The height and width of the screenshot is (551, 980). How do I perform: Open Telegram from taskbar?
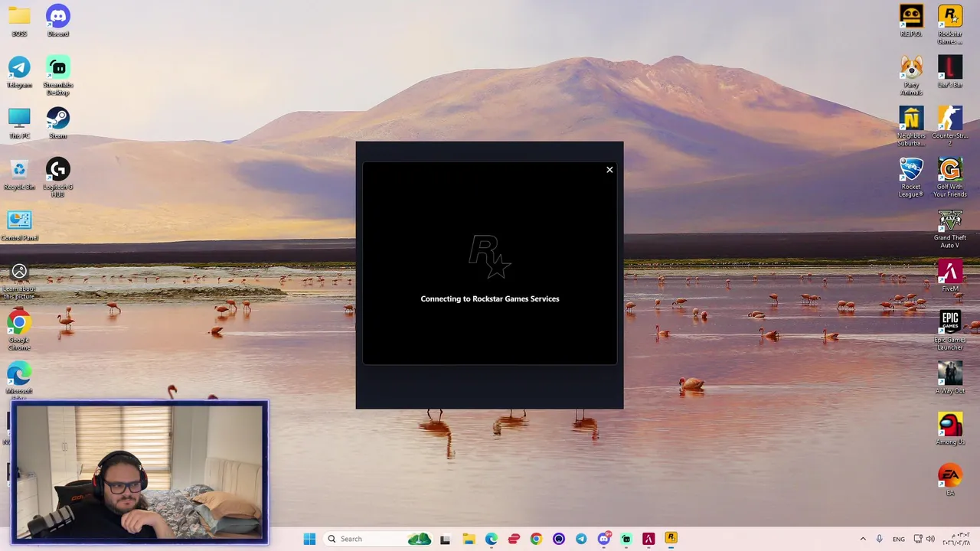(581, 539)
